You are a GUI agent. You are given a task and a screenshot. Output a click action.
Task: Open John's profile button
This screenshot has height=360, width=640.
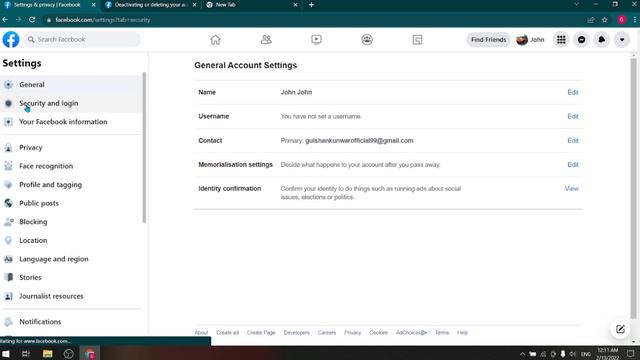click(x=530, y=40)
